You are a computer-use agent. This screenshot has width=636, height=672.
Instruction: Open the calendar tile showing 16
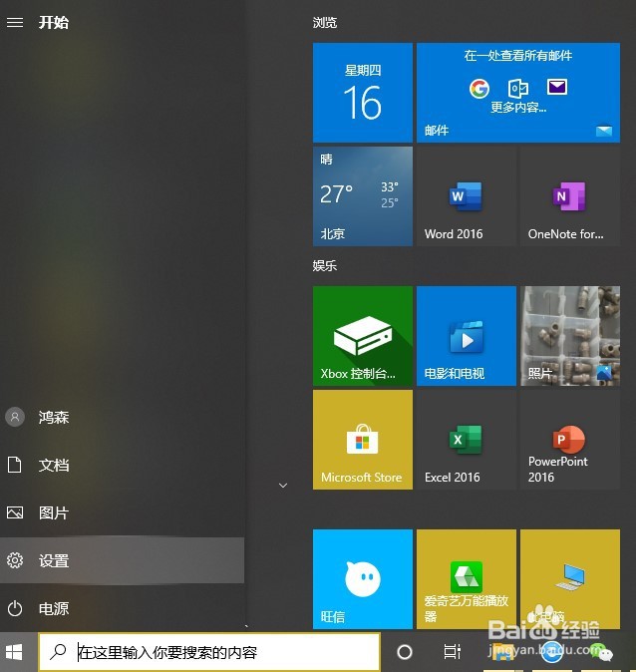pos(363,93)
